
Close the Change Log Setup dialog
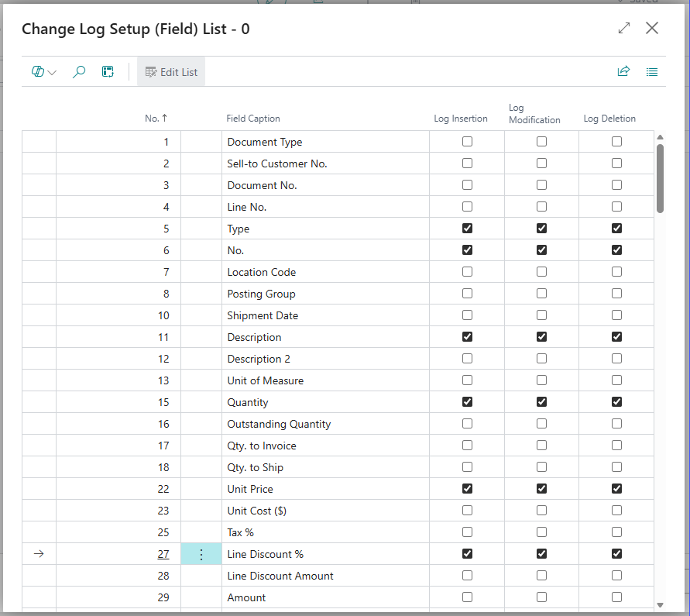[x=652, y=29]
